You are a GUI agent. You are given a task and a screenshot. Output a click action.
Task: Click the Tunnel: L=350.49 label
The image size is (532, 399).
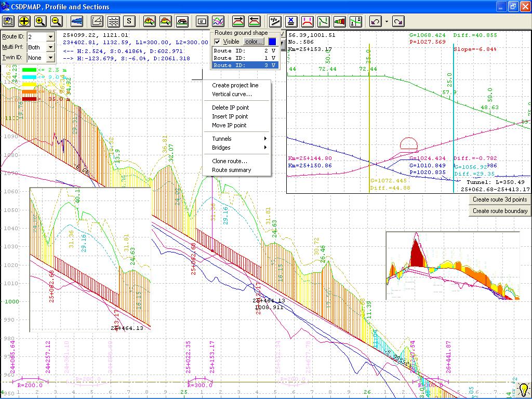coord(495,182)
